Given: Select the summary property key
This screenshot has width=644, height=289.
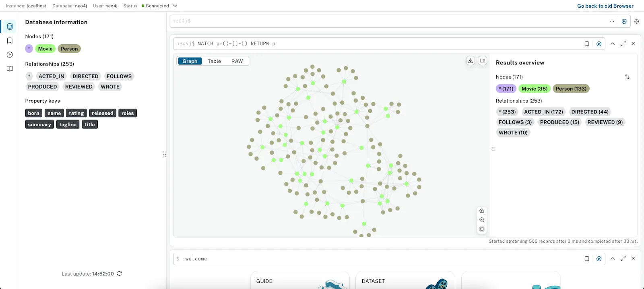Looking at the screenshot, I should [39, 124].
